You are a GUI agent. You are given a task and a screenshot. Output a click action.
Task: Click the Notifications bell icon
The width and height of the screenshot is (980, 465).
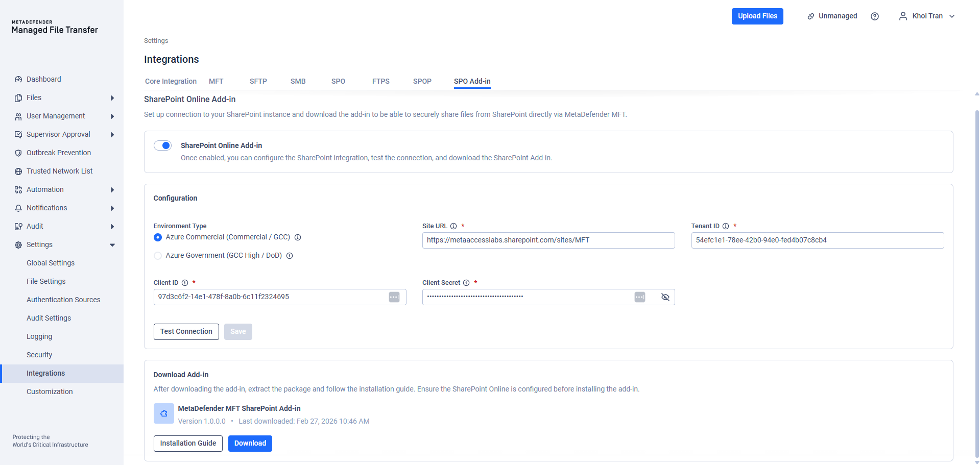[x=18, y=208]
